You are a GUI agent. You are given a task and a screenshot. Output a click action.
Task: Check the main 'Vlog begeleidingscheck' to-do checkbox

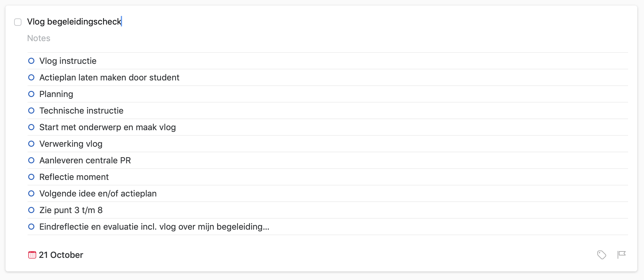(18, 22)
